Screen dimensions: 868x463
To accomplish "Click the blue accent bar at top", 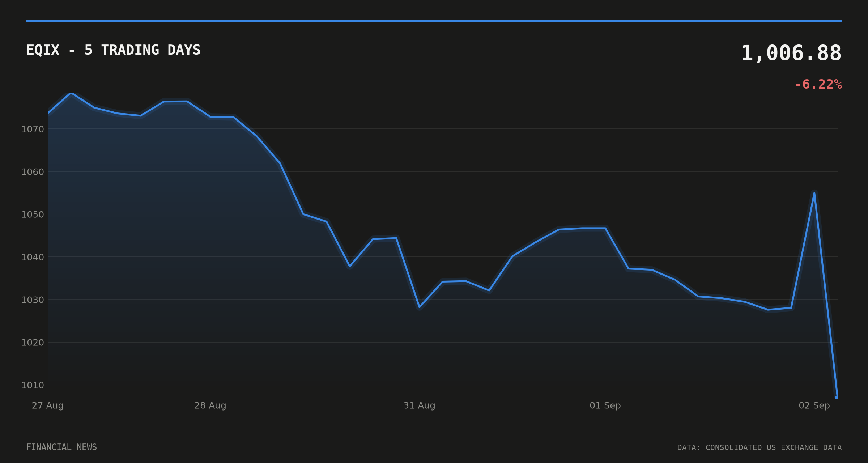I will [x=434, y=21].
